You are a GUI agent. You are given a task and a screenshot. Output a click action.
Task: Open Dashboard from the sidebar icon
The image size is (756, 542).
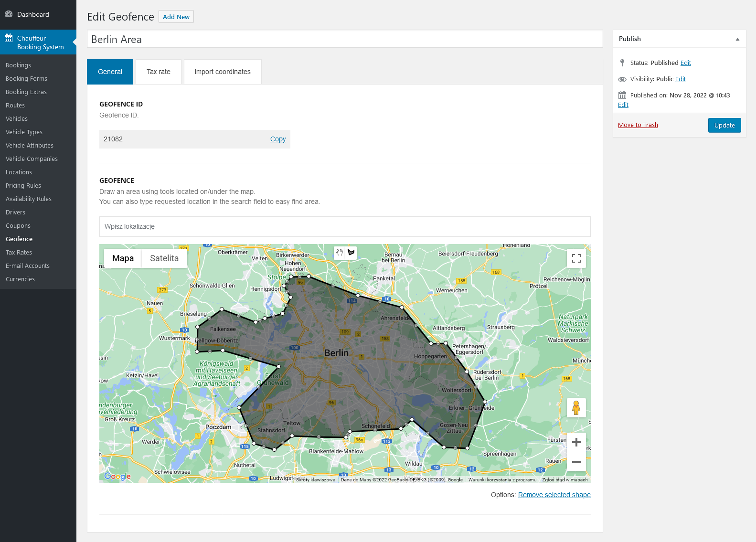[x=9, y=14]
